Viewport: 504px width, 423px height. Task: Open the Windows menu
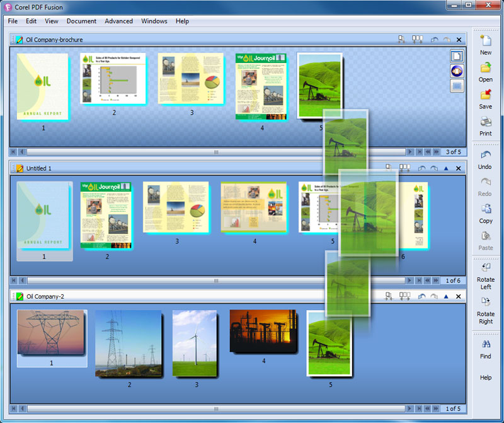(x=154, y=21)
